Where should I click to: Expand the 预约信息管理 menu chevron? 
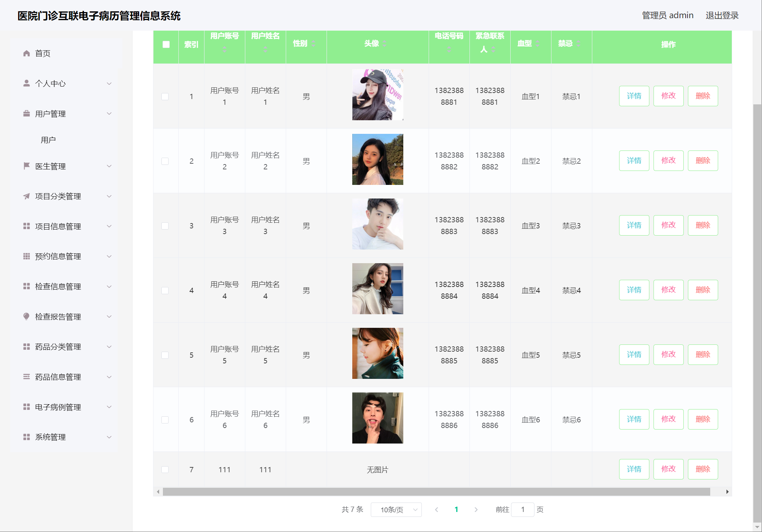pos(109,256)
